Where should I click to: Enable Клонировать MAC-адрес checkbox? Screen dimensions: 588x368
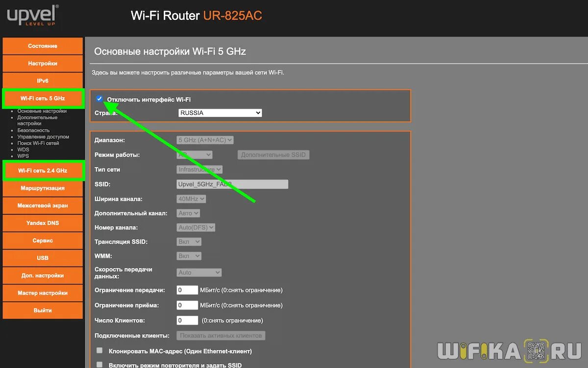point(100,351)
